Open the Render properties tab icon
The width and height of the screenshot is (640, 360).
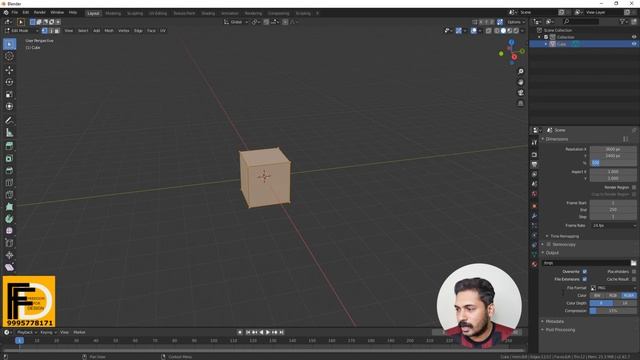click(x=534, y=155)
